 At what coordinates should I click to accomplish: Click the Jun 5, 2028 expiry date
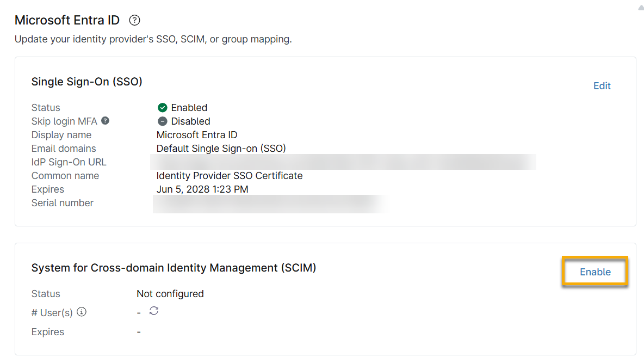(202, 189)
